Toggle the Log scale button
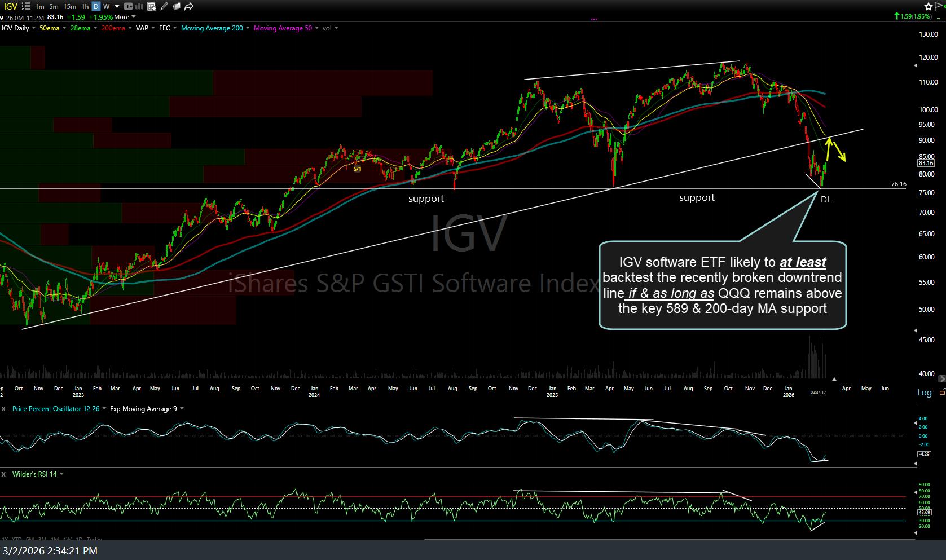 (x=924, y=393)
